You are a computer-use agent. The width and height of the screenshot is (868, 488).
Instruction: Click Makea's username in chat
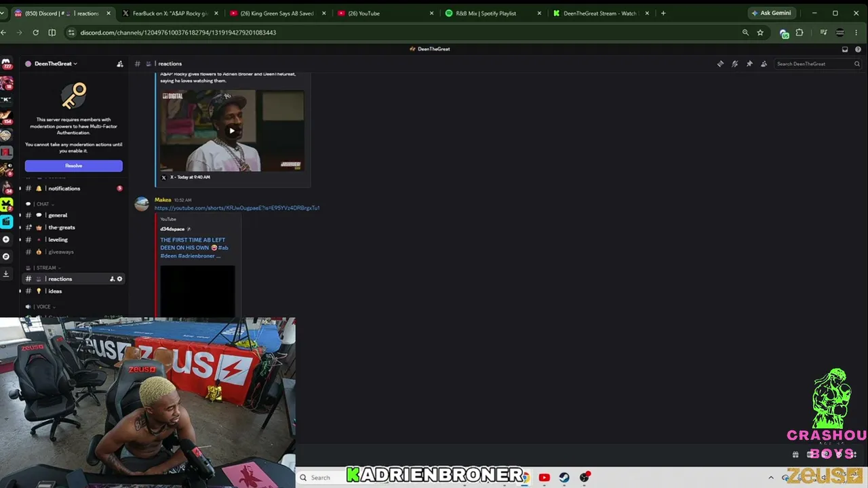(163, 200)
